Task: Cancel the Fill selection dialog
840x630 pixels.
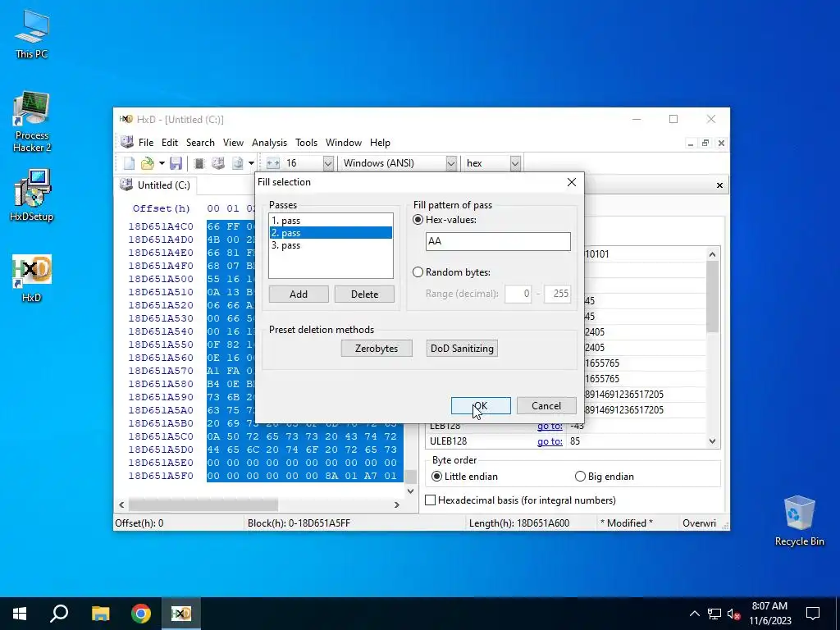Action: [546, 405]
